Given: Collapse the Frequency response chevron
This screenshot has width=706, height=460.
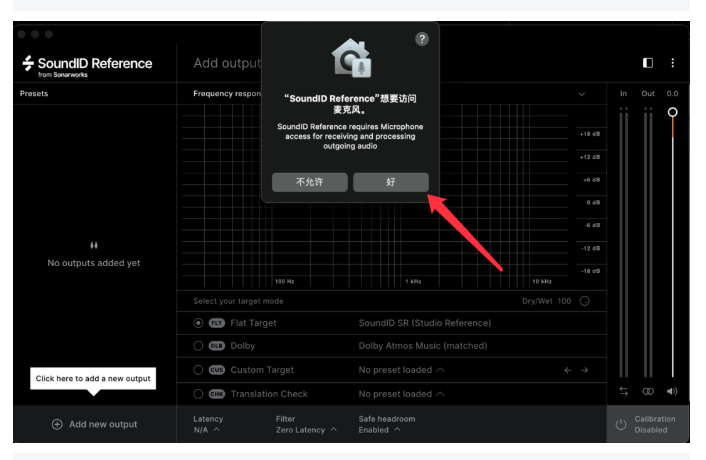Looking at the screenshot, I should coord(583,94).
